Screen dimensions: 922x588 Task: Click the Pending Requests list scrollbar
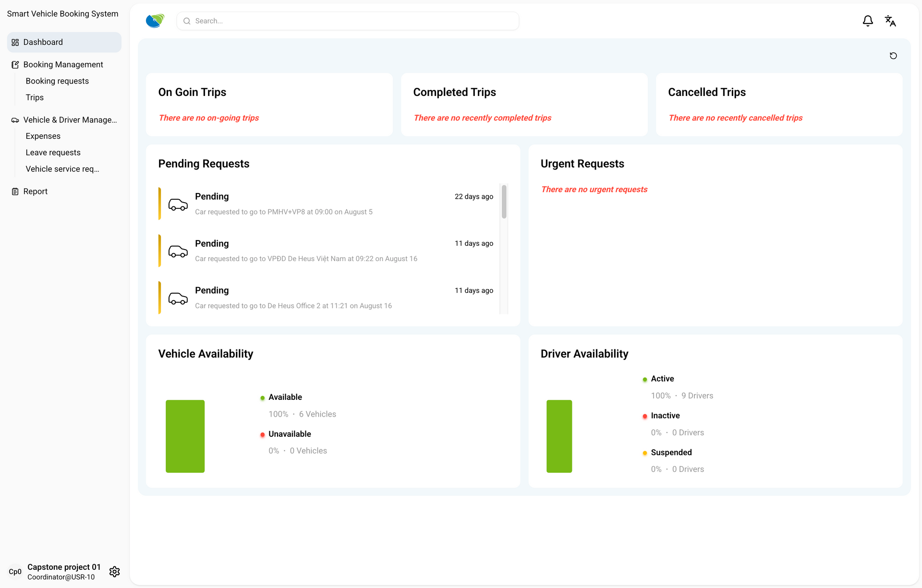504,203
